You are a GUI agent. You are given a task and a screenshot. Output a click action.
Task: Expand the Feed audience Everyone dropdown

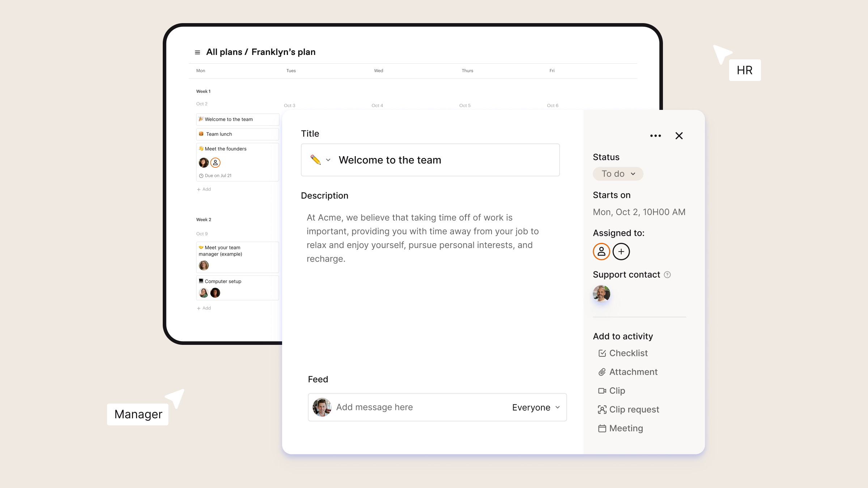point(535,407)
